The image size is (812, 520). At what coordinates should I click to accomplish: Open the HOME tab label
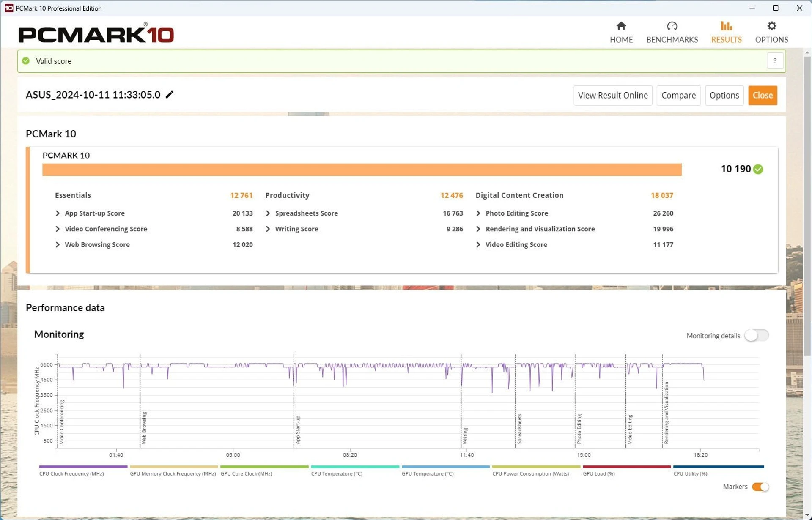tap(621, 40)
